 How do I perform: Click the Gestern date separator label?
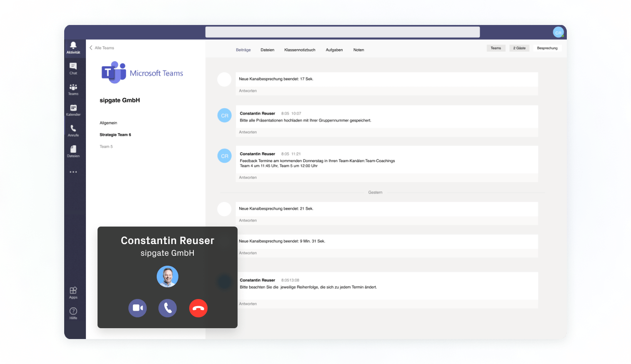coord(375,192)
